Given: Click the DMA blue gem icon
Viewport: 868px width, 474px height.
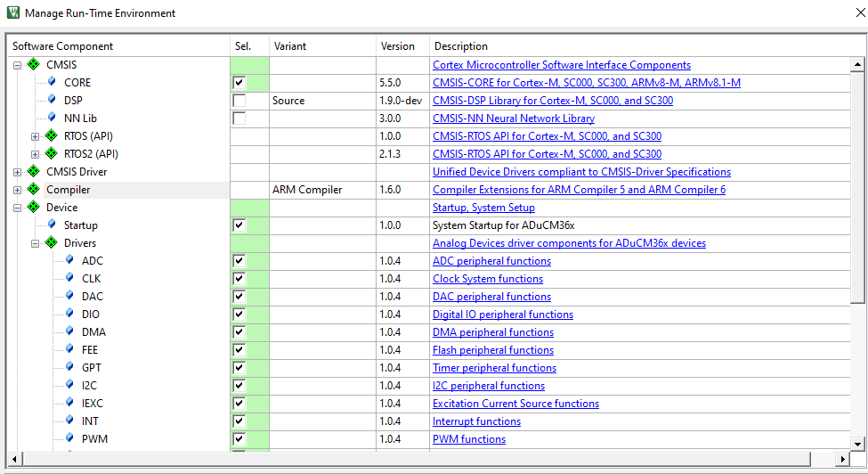Looking at the screenshot, I should 69,331.
